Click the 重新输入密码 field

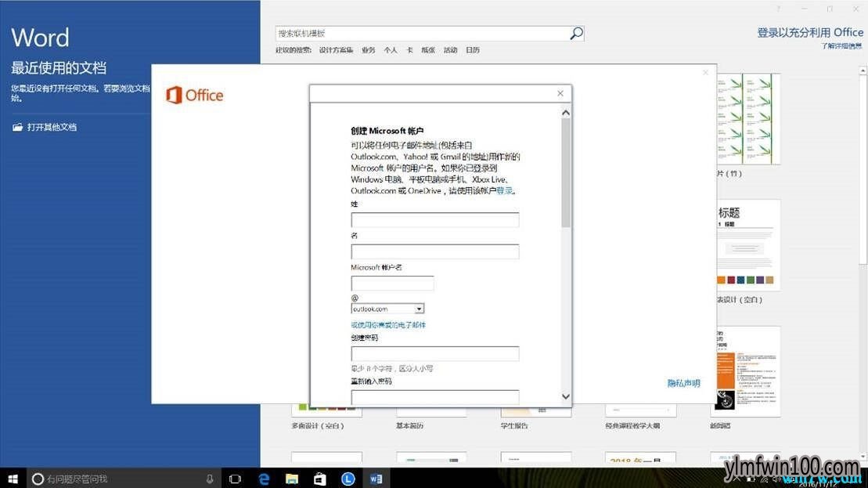tap(435, 397)
